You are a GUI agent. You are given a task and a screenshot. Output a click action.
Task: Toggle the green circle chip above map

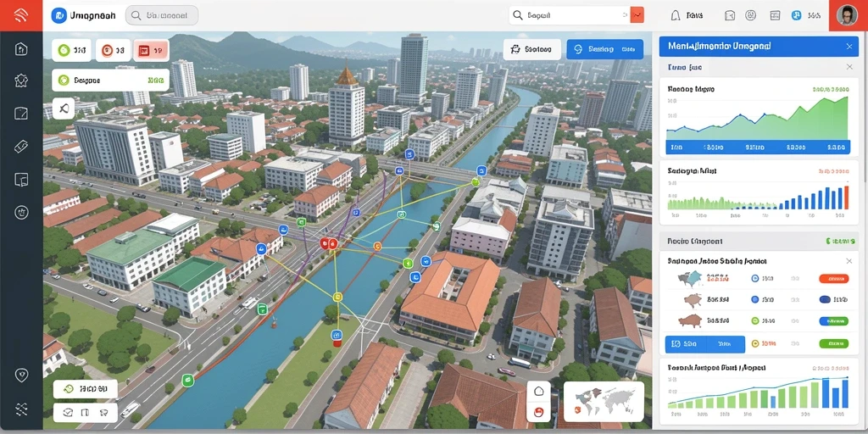[71, 50]
